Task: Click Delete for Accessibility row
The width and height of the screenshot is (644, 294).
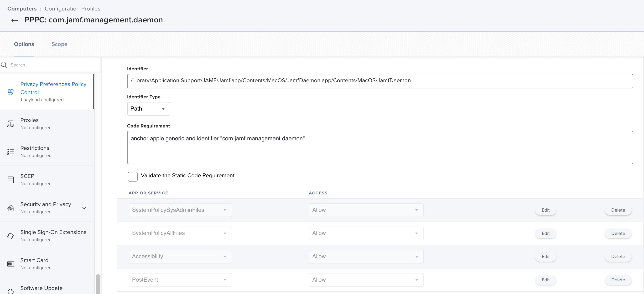Action: (x=618, y=257)
